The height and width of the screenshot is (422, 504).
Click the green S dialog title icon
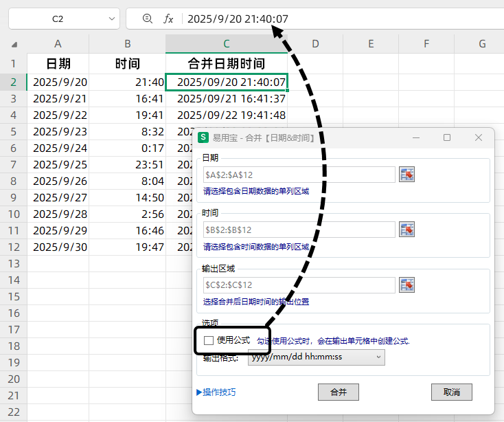[x=203, y=137]
